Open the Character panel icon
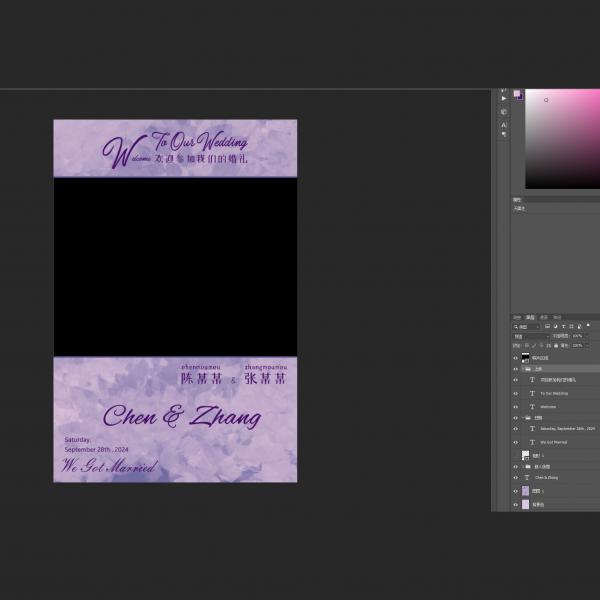The height and width of the screenshot is (600, 600). (x=503, y=123)
